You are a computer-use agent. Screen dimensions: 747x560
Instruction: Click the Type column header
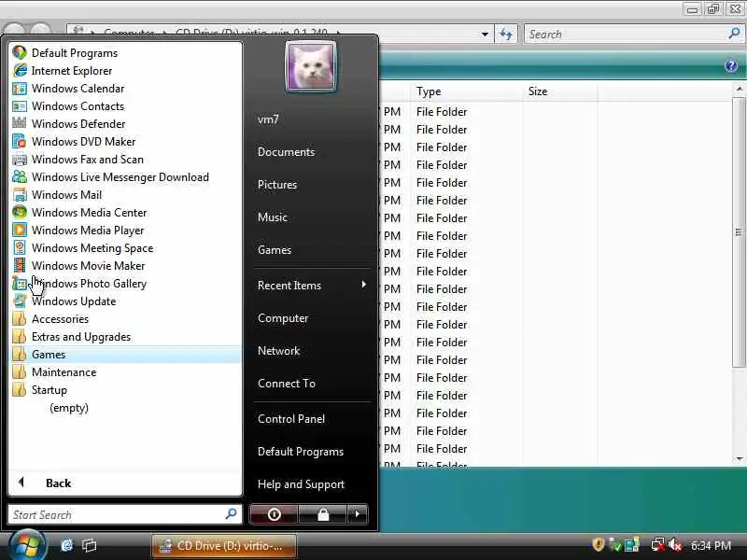(x=466, y=91)
